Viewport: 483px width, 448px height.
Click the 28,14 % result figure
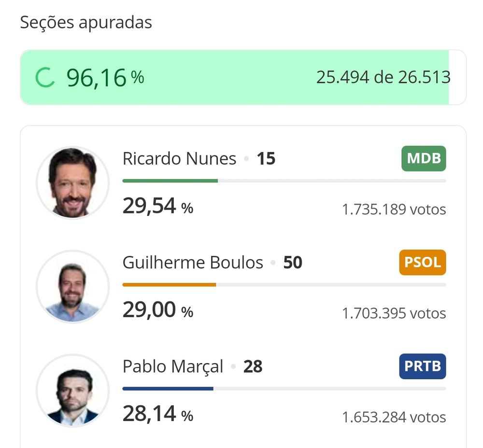tap(157, 414)
